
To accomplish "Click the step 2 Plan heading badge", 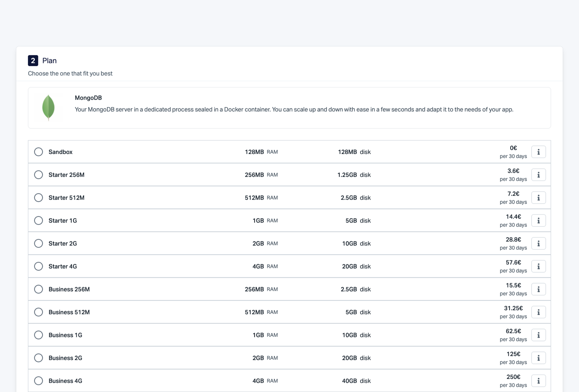I will pos(33,61).
